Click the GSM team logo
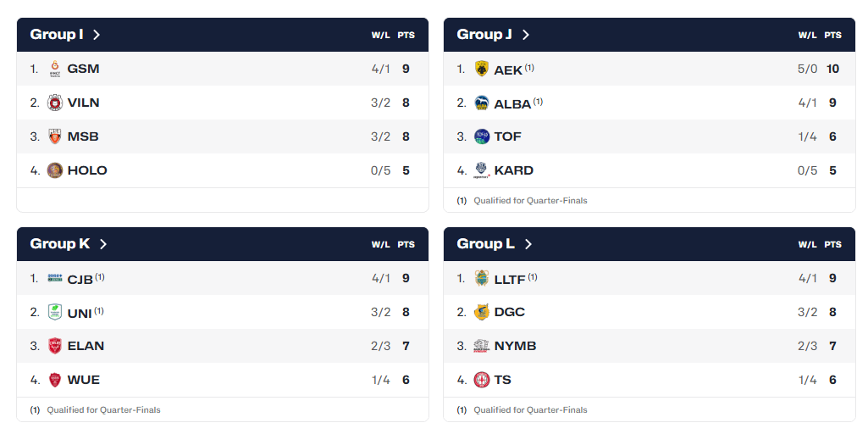This screenshot has width=868, height=423. (x=55, y=69)
